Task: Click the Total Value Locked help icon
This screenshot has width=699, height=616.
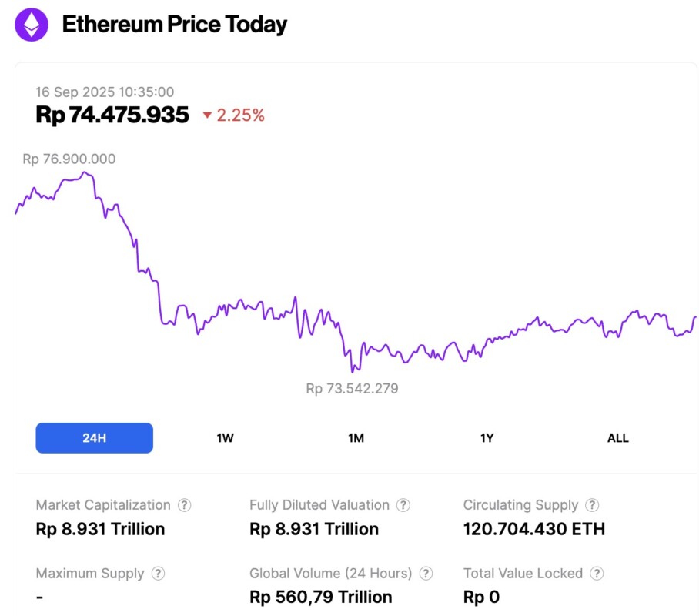Action: coord(597,574)
